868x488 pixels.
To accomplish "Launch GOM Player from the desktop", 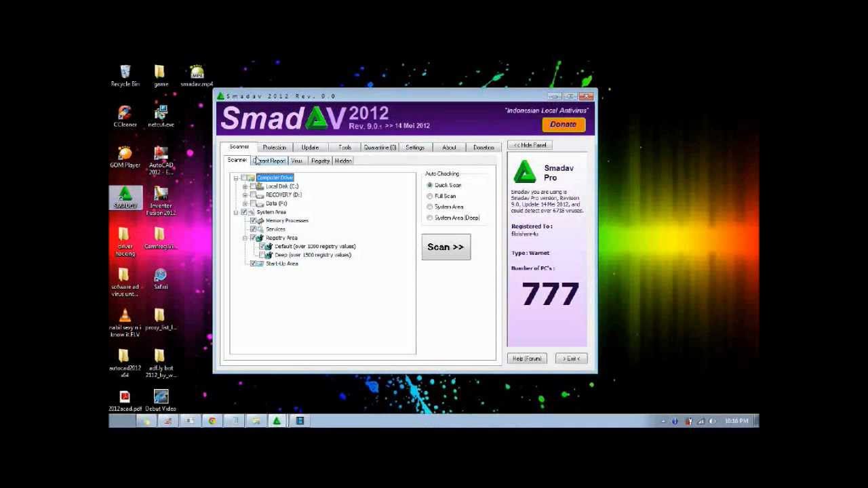I will click(x=125, y=158).
